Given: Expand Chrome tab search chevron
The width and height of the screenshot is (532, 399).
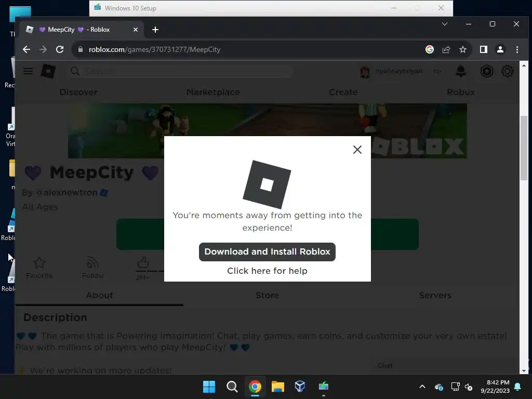Looking at the screenshot, I should click(x=445, y=24).
